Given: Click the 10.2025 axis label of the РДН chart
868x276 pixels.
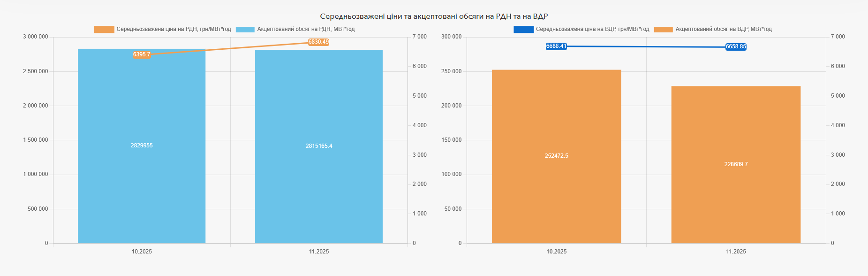Looking at the screenshot, I should click(x=142, y=252).
